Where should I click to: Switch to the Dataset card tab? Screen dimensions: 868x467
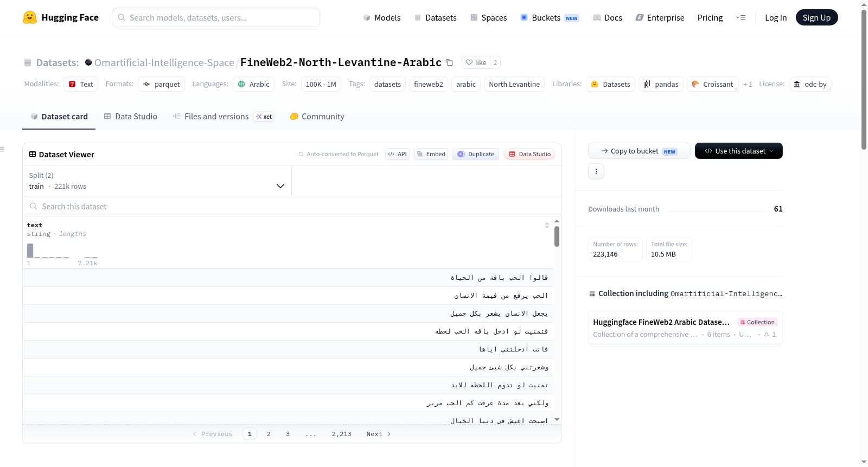click(x=59, y=116)
